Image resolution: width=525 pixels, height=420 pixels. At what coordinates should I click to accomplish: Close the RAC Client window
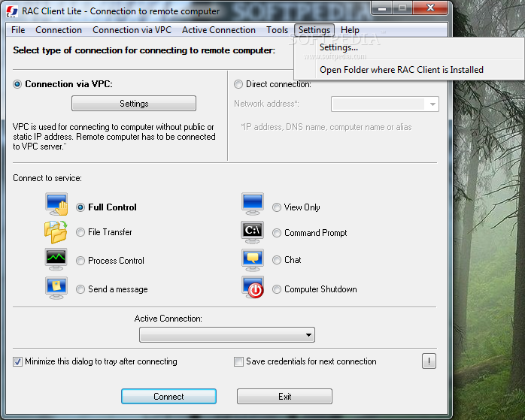coord(430,8)
